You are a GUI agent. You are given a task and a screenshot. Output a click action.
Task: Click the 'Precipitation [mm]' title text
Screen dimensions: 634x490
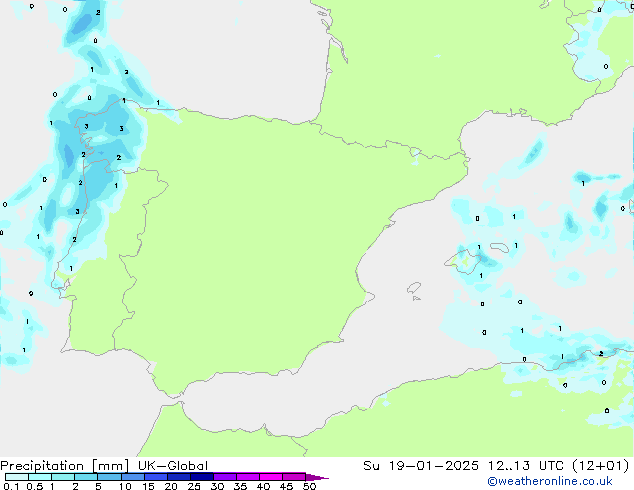[x=64, y=466]
